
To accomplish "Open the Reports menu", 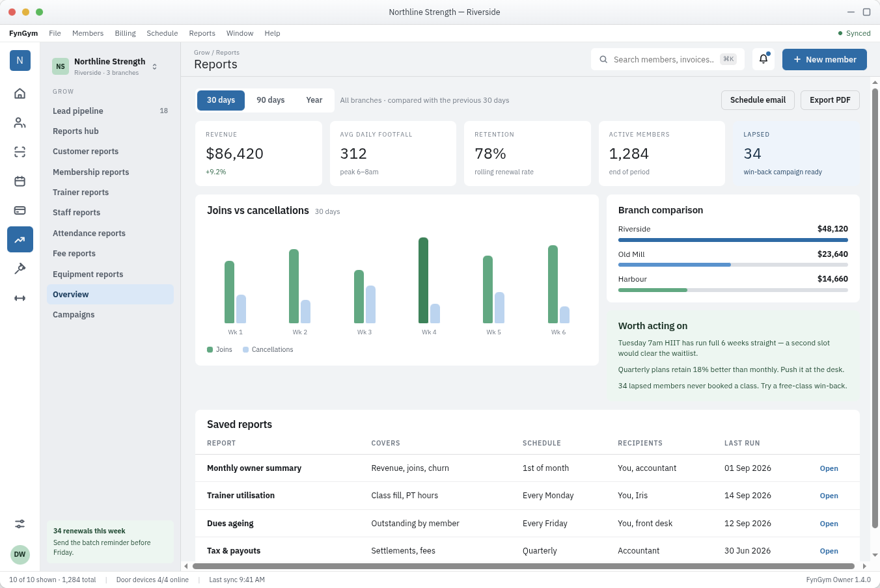I will click(x=202, y=33).
